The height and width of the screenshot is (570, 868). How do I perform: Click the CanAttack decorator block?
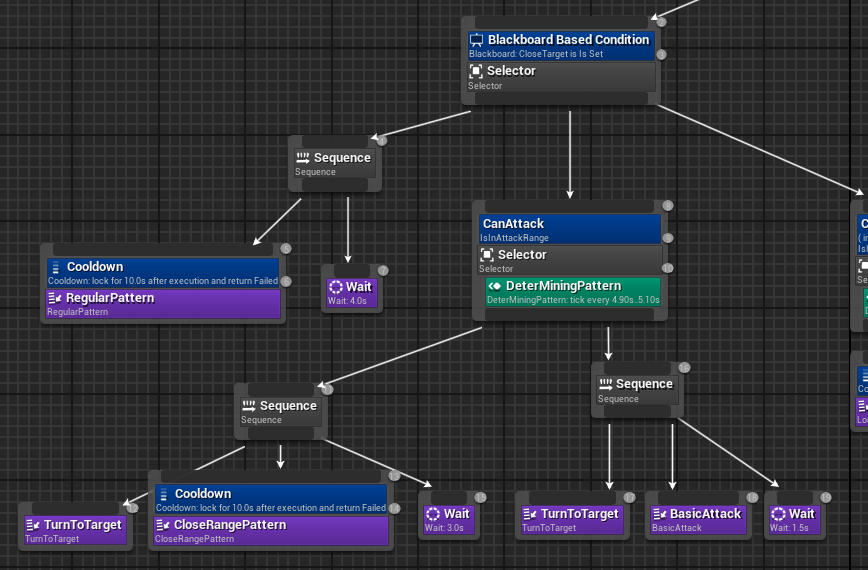click(x=570, y=229)
